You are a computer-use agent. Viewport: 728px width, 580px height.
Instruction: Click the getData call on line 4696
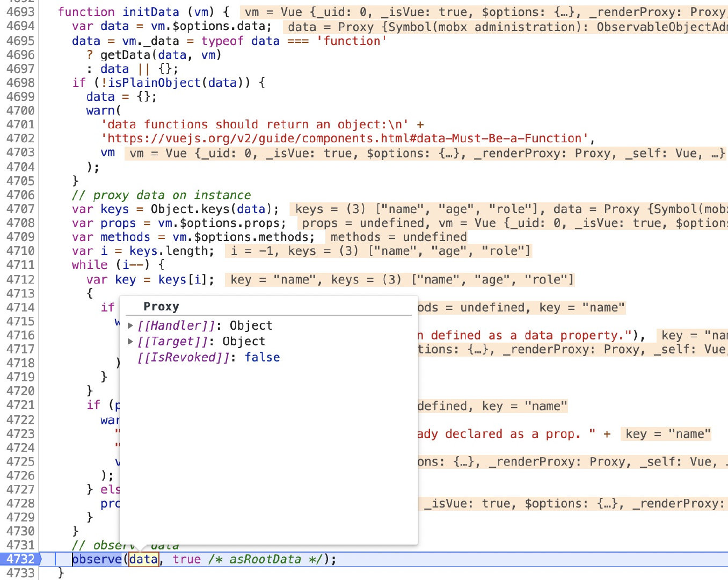coord(126,55)
